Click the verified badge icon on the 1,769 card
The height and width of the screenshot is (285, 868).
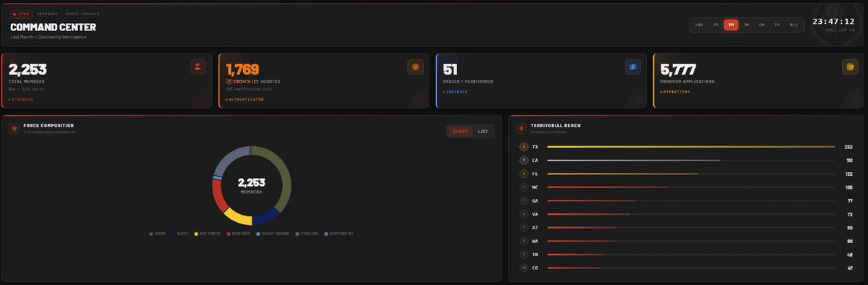[x=415, y=67]
